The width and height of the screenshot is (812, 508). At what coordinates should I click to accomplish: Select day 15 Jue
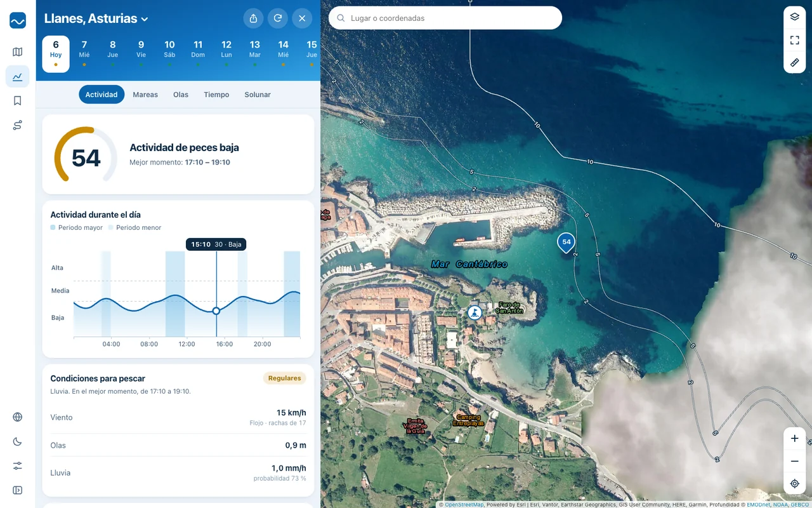pos(311,53)
